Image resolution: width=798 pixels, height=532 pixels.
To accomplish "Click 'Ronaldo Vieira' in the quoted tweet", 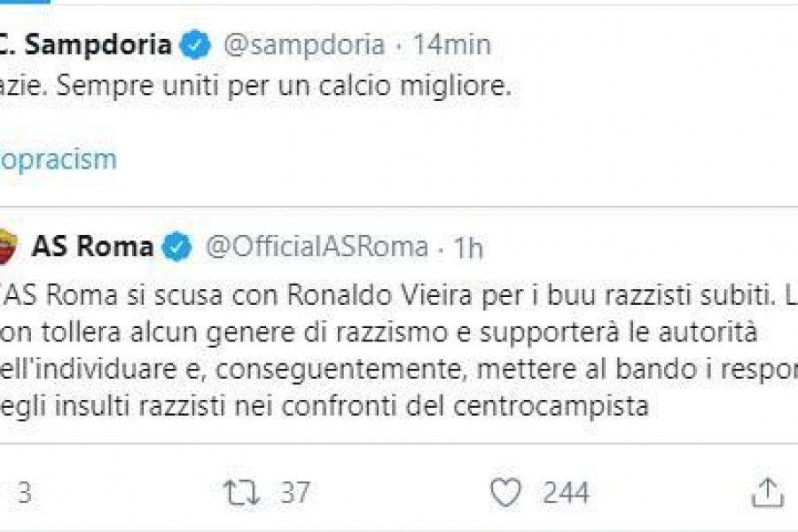I will click(x=379, y=295).
